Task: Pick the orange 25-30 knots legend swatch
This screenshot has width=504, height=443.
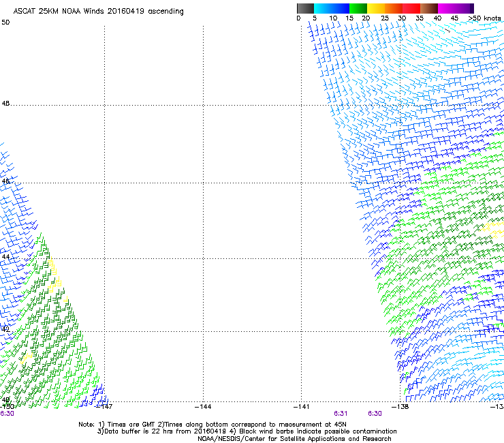Action: [394, 8]
